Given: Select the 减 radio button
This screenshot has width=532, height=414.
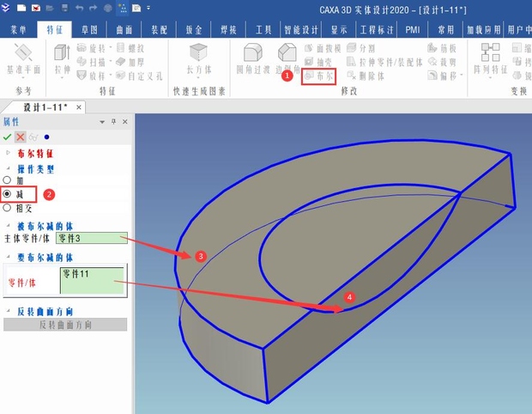Looking at the screenshot, I should pos(7,194).
